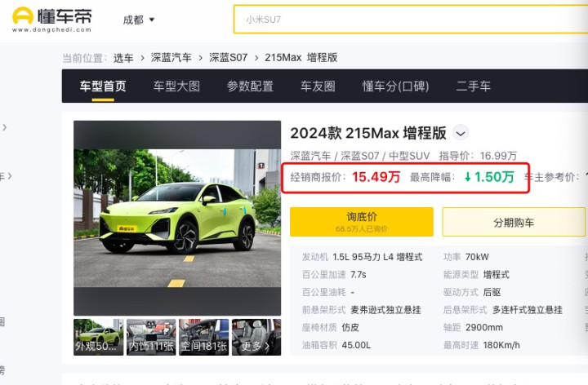Open the 内饰111张 thumbnail

151,337
